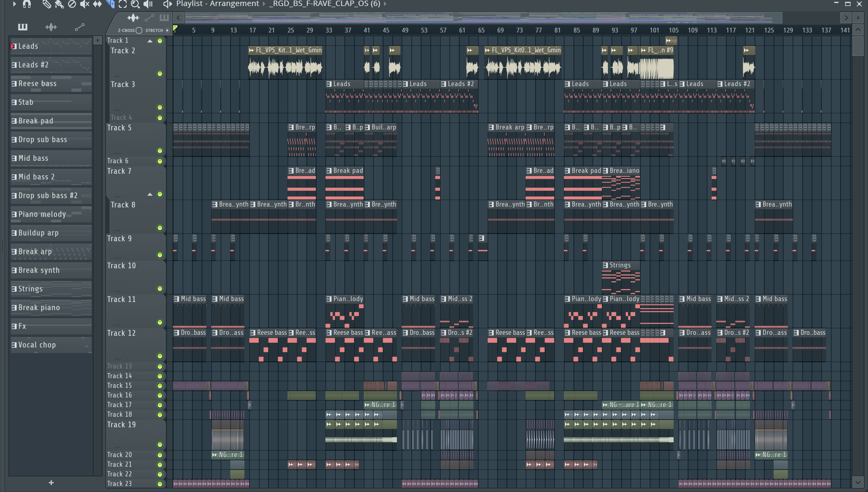Show patterns in picker via piano icon

[x=23, y=27]
